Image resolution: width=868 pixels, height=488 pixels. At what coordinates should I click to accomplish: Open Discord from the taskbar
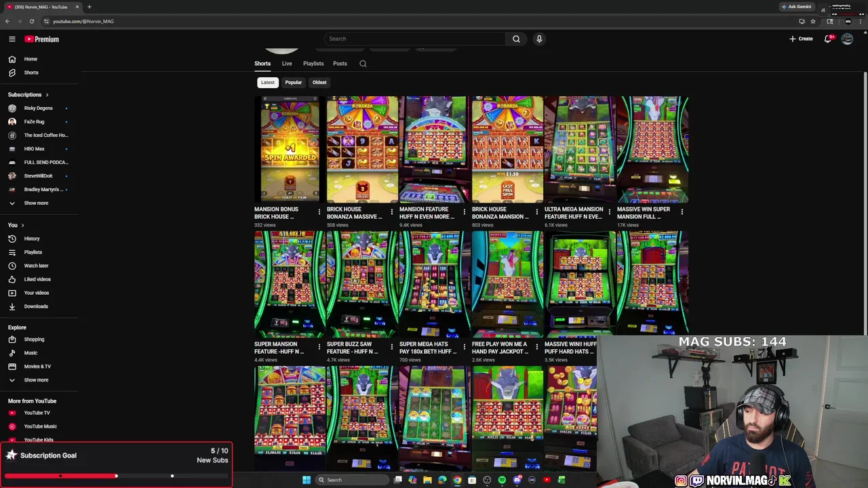tap(517, 480)
